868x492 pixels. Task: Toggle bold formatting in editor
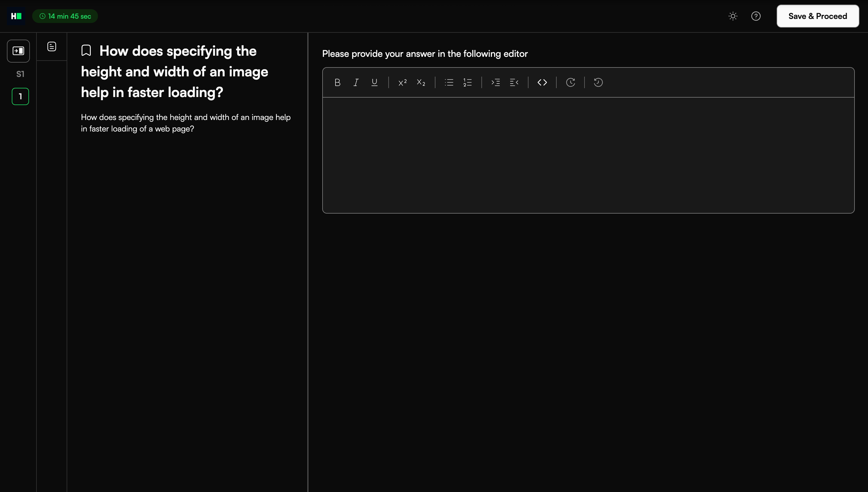pos(337,82)
